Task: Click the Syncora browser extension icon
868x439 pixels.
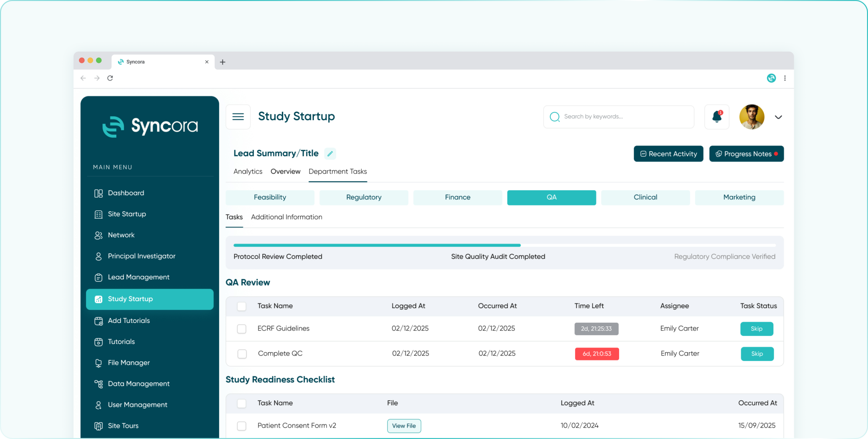Action: click(x=771, y=78)
